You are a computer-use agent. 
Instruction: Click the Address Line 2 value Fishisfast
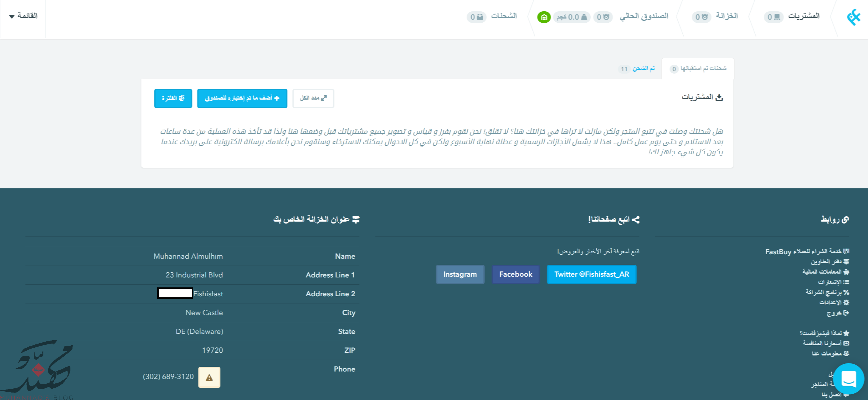(x=208, y=294)
